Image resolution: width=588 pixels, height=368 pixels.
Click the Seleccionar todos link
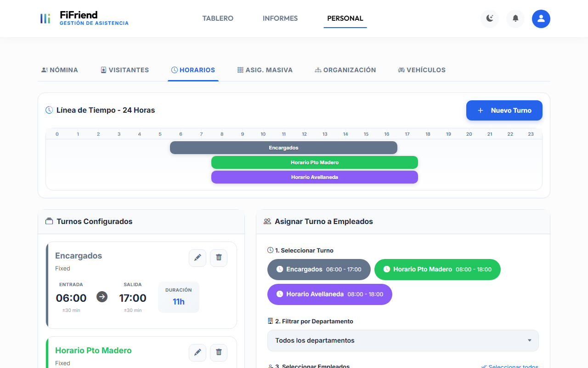(x=510, y=366)
